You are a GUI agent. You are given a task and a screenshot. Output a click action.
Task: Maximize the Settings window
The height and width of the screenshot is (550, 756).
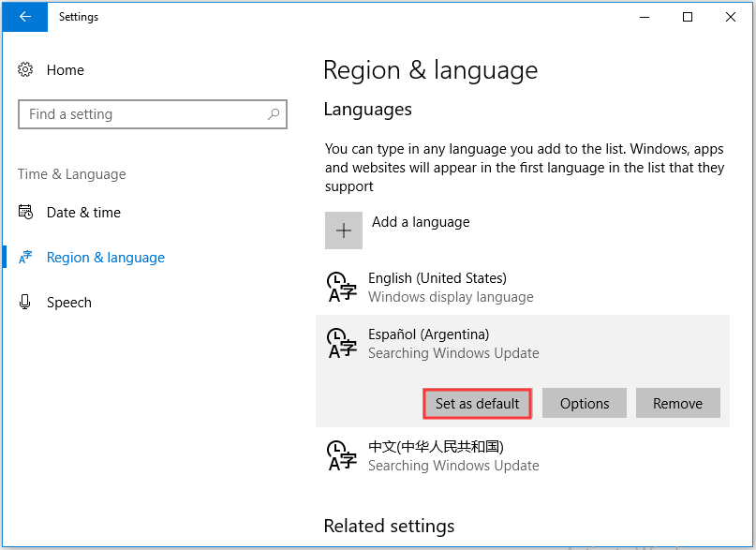click(x=688, y=18)
